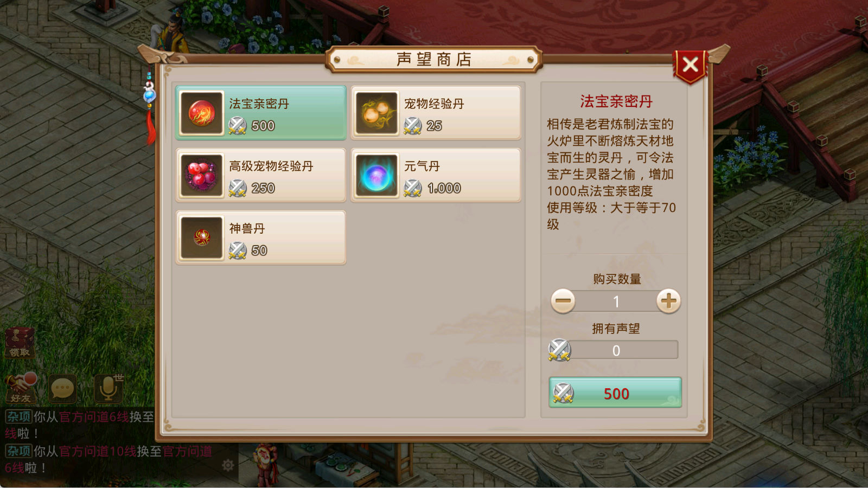Screen dimensions: 868x488
Task: Select the 宠物经验丹 golden pill icon
Action: [377, 113]
